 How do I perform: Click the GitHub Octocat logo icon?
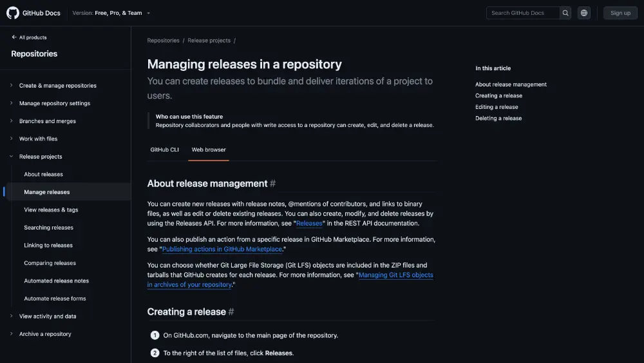coord(13,13)
